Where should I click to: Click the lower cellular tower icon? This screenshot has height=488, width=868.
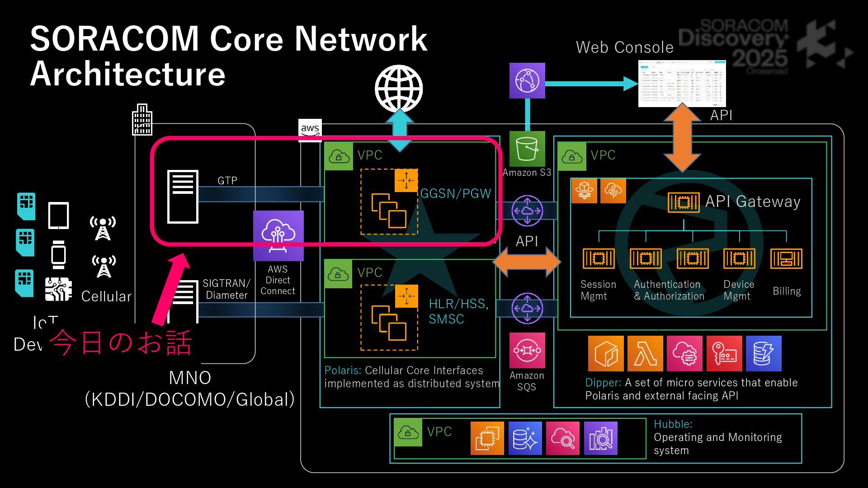[104, 267]
